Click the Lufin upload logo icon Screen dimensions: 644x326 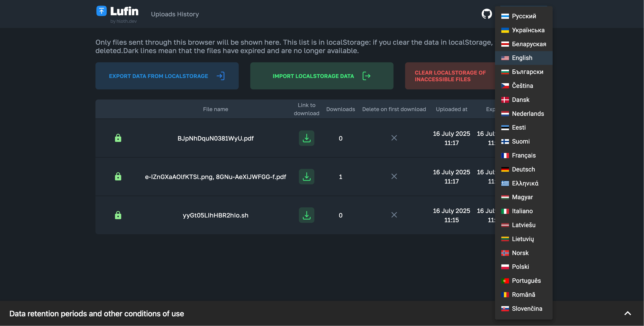pos(101,11)
